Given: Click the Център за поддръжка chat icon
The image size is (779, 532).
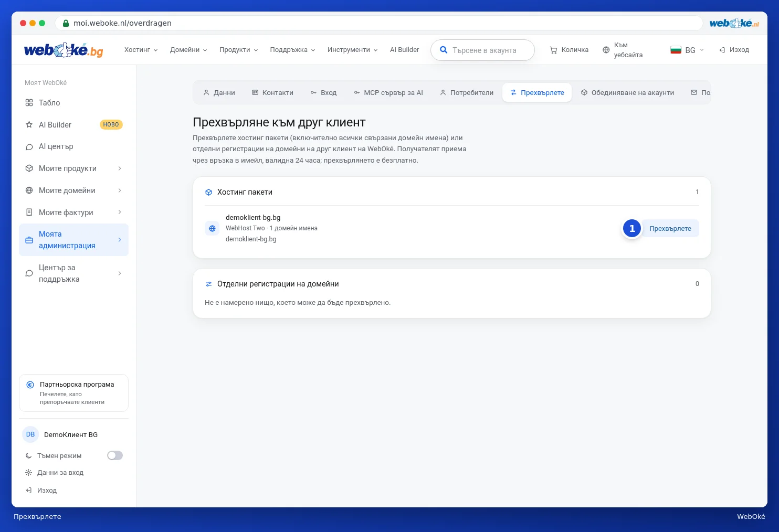Looking at the screenshot, I should [29, 273].
